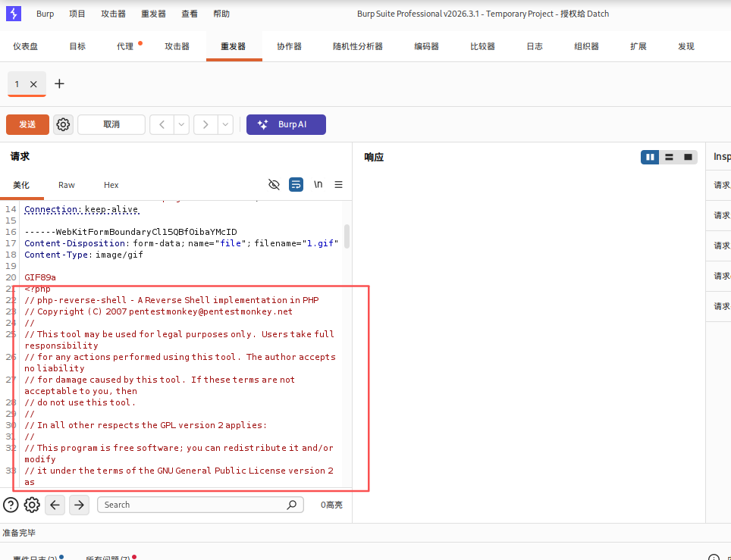Image resolution: width=731 pixels, height=560 pixels.
Task: Launch Burp AI
Action: 286,124
